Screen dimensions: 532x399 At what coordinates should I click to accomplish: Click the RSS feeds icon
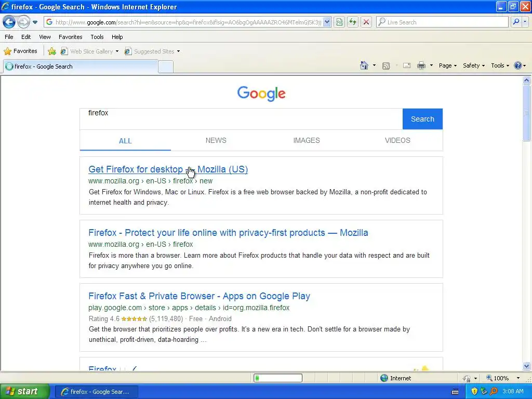click(x=386, y=66)
